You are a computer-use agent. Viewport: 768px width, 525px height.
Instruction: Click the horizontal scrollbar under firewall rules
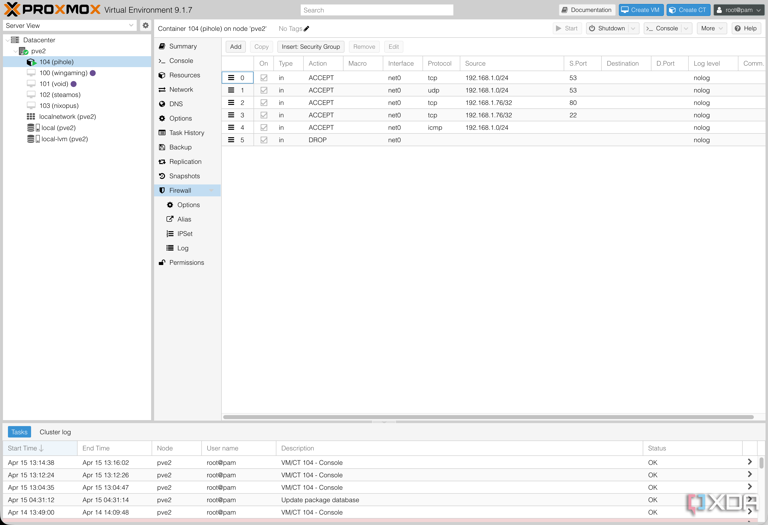[x=488, y=417]
